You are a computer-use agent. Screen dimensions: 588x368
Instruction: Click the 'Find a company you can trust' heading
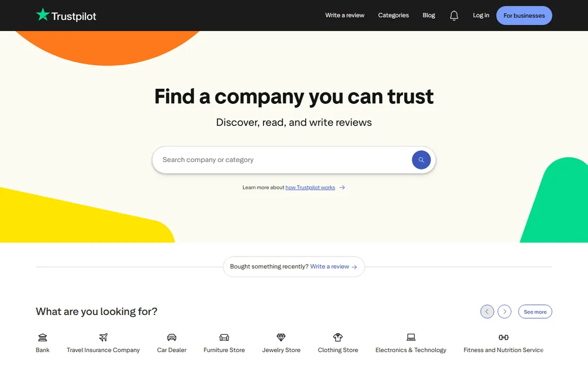click(x=294, y=96)
